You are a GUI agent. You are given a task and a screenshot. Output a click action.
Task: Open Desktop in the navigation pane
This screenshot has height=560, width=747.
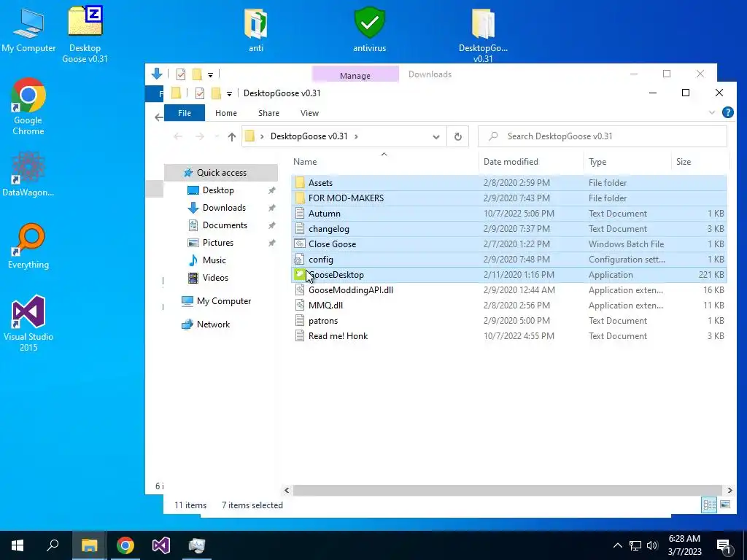pos(217,190)
